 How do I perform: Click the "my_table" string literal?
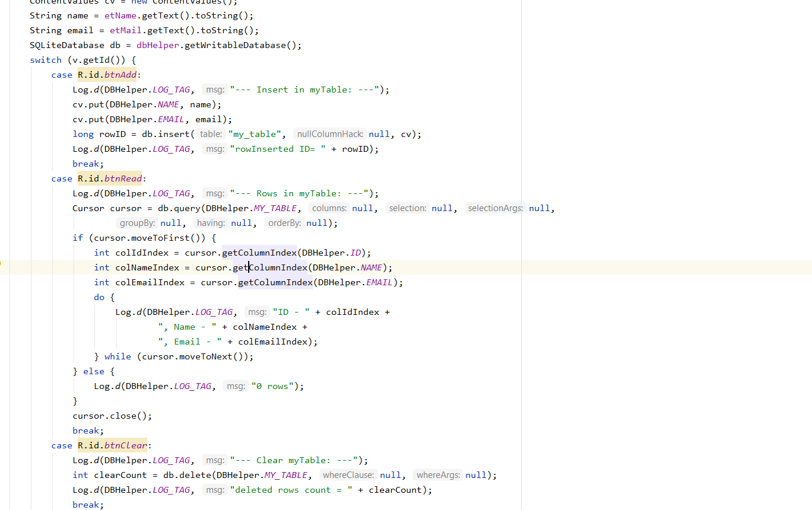[255, 134]
